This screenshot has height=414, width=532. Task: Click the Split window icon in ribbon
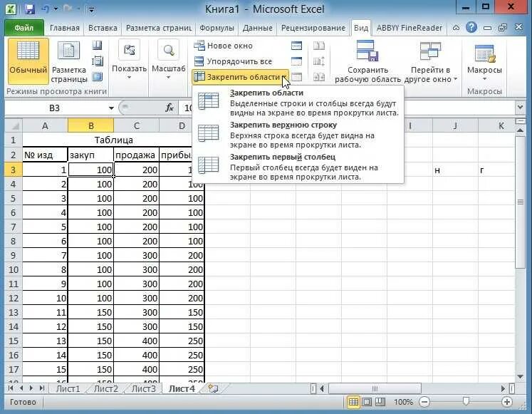pos(296,46)
